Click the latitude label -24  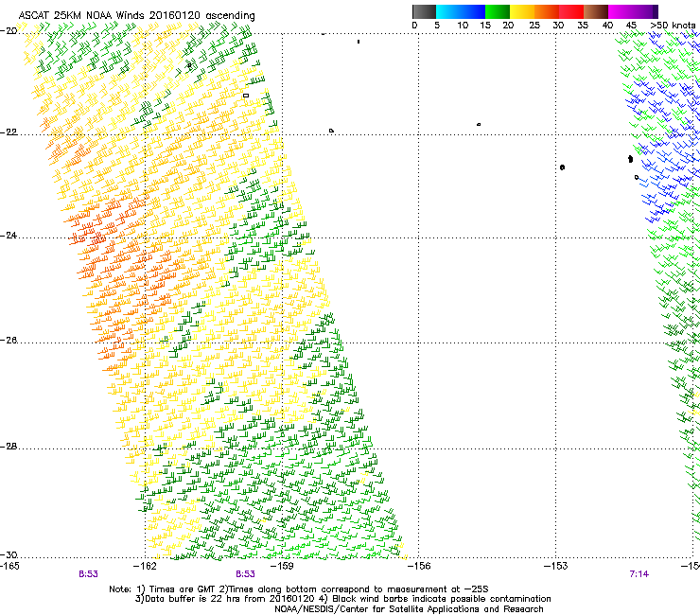9,236
